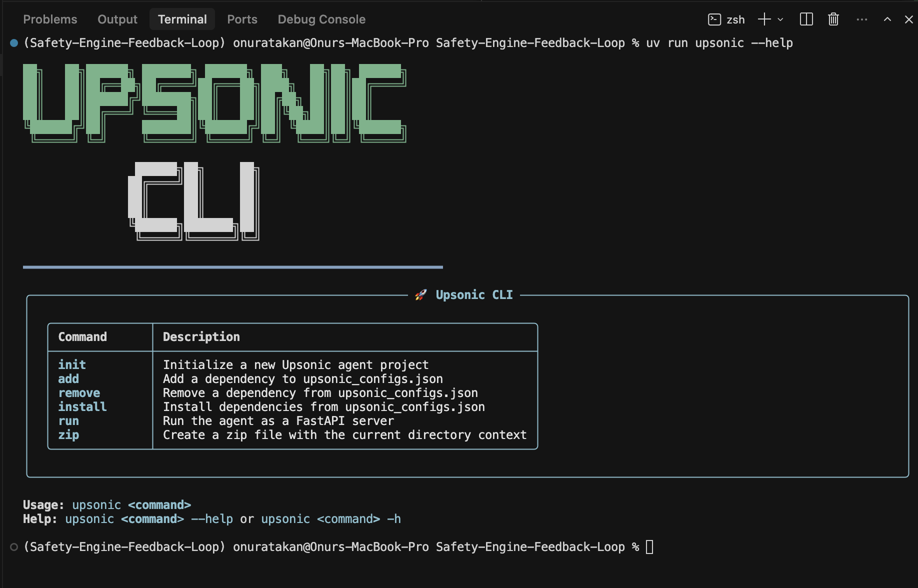The width and height of the screenshot is (918, 588).
Task: Open the Debug Console tab
Action: point(321,19)
